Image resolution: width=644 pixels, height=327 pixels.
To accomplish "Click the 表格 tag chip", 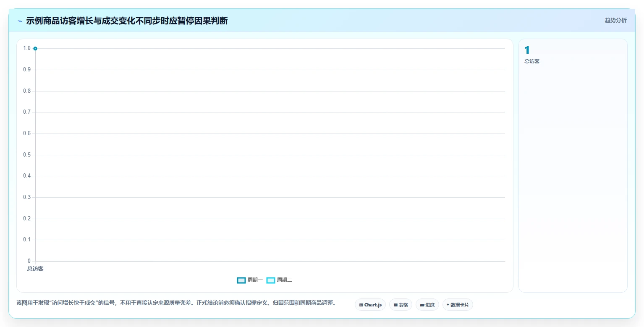I will tap(401, 305).
